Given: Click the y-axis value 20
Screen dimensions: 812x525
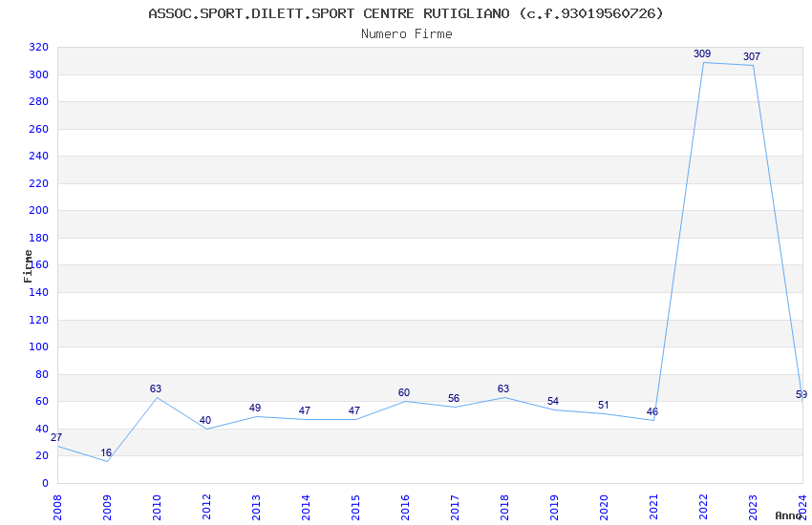Looking at the screenshot, I should (42, 455).
